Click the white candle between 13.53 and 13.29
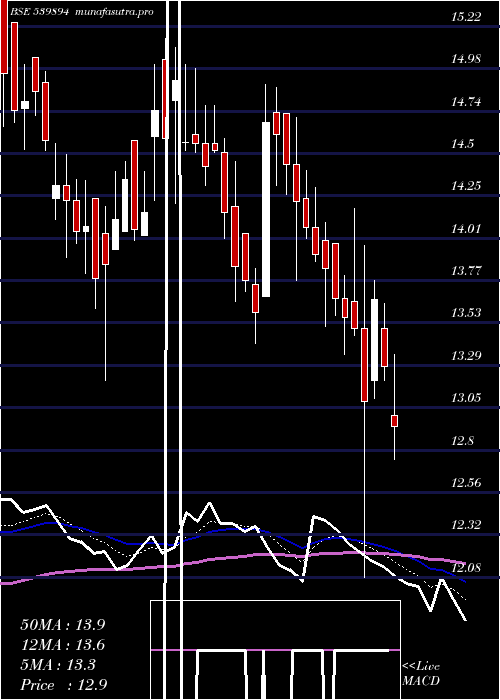500x700 pixels. (x=374, y=340)
